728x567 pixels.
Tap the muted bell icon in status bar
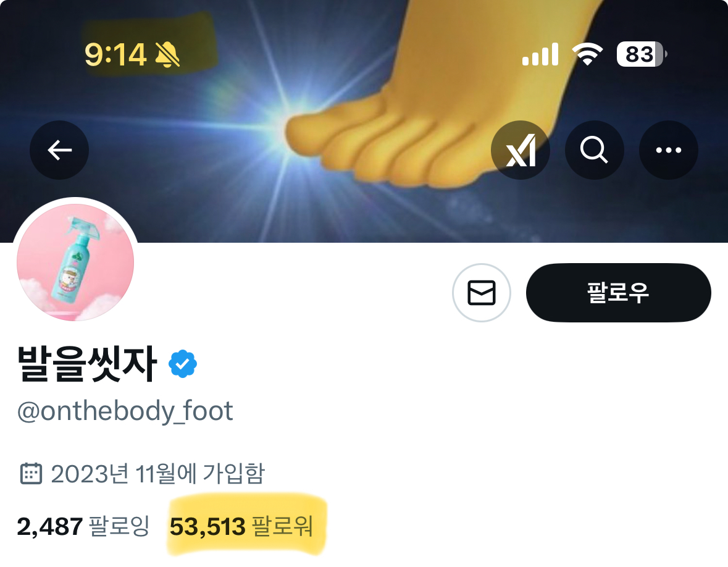tap(167, 54)
